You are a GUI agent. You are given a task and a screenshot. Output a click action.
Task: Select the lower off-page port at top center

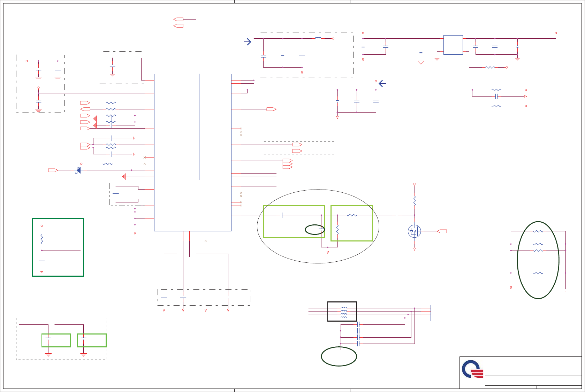[178, 26]
